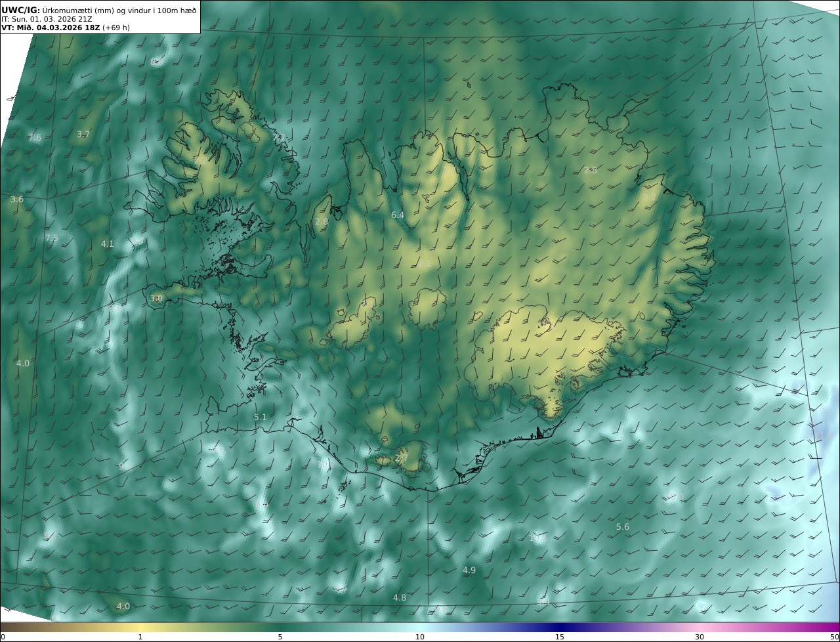Click the "UWC/IG:" header label
The width and height of the screenshot is (840, 642).
coord(21,10)
